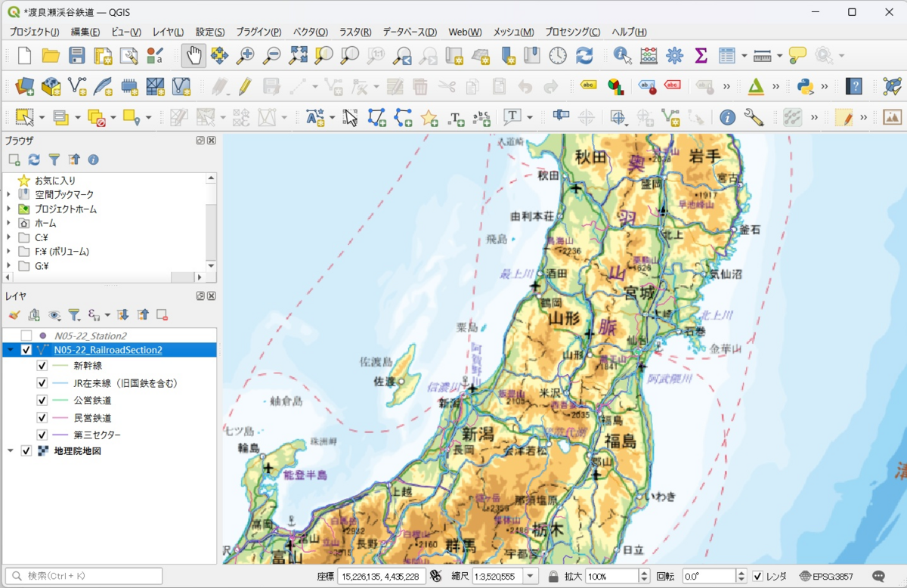Open the 縮尺 scale dropdown

coord(530,577)
